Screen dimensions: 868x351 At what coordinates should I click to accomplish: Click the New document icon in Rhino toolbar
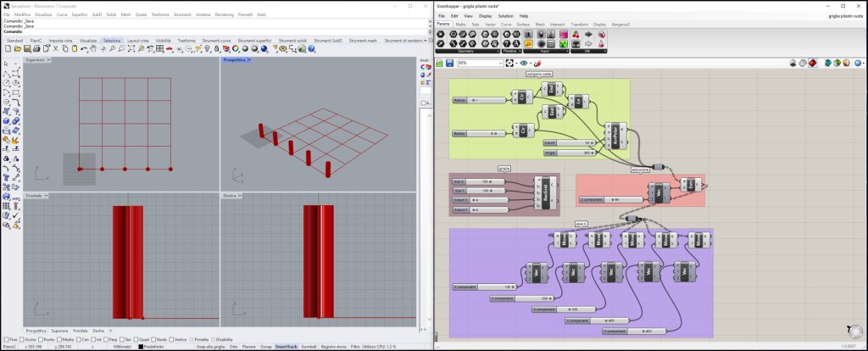pyautogui.click(x=7, y=48)
